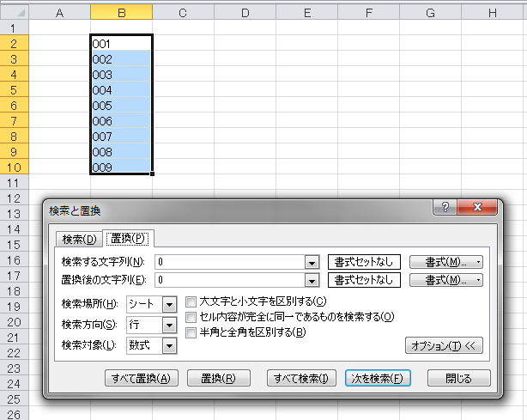Click the cell containing 004
Image resolution: width=527 pixels, height=420 pixels.
(x=121, y=90)
